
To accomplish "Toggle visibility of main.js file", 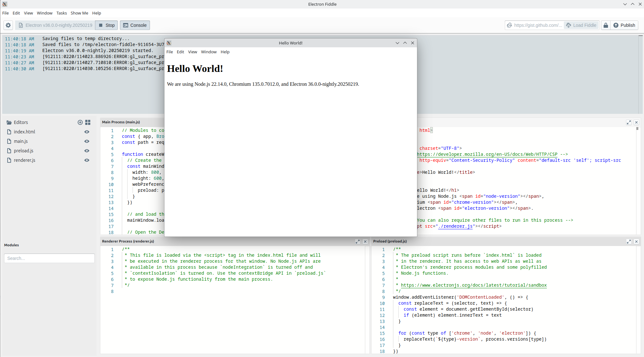I will pos(87,141).
